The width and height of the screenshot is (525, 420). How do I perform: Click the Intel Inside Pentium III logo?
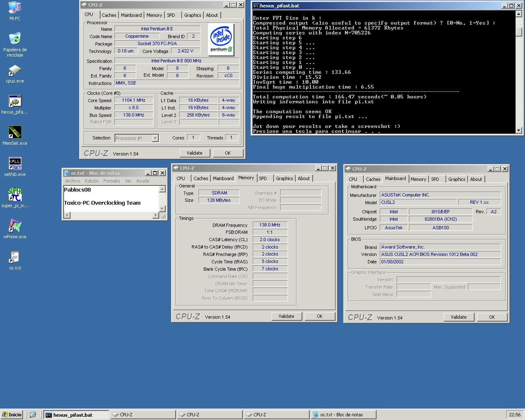[x=221, y=39]
